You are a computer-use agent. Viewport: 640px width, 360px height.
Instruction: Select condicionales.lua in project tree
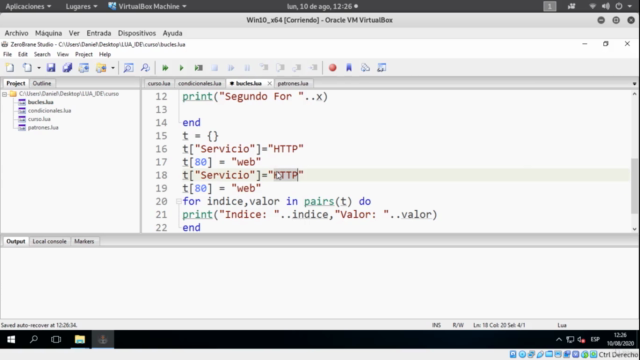click(49, 111)
